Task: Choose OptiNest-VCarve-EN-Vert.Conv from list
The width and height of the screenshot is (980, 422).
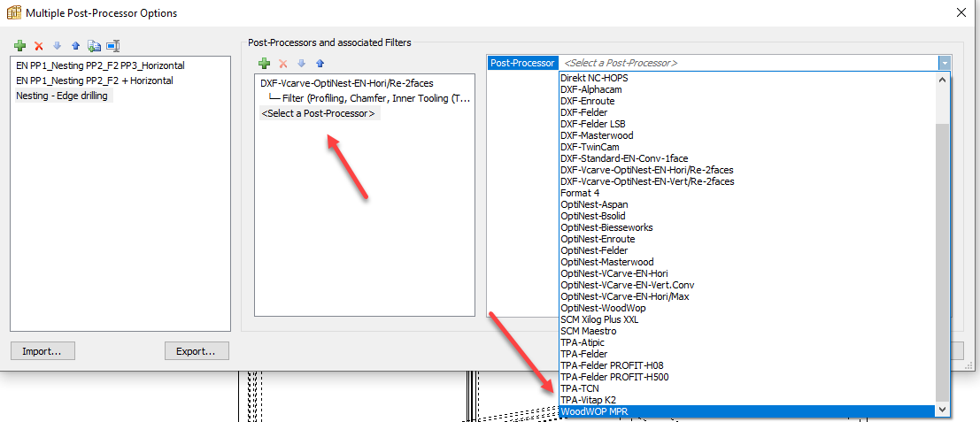Action: (x=747, y=285)
